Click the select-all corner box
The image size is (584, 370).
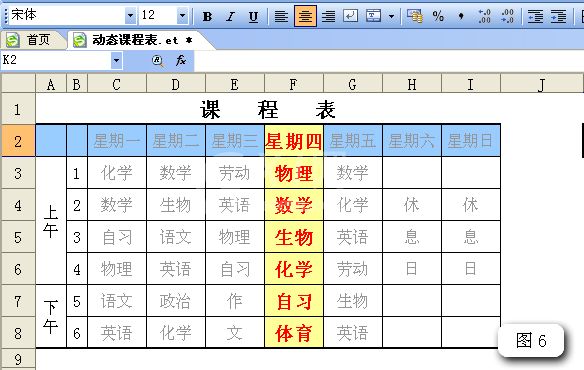pyautogui.click(x=18, y=83)
